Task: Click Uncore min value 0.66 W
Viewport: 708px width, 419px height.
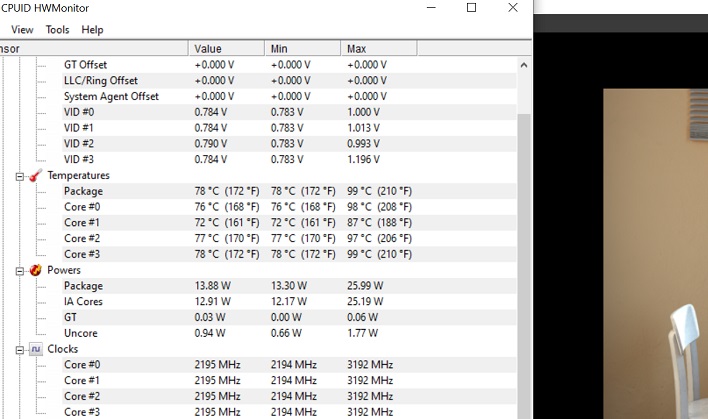Action: click(x=286, y=334)
